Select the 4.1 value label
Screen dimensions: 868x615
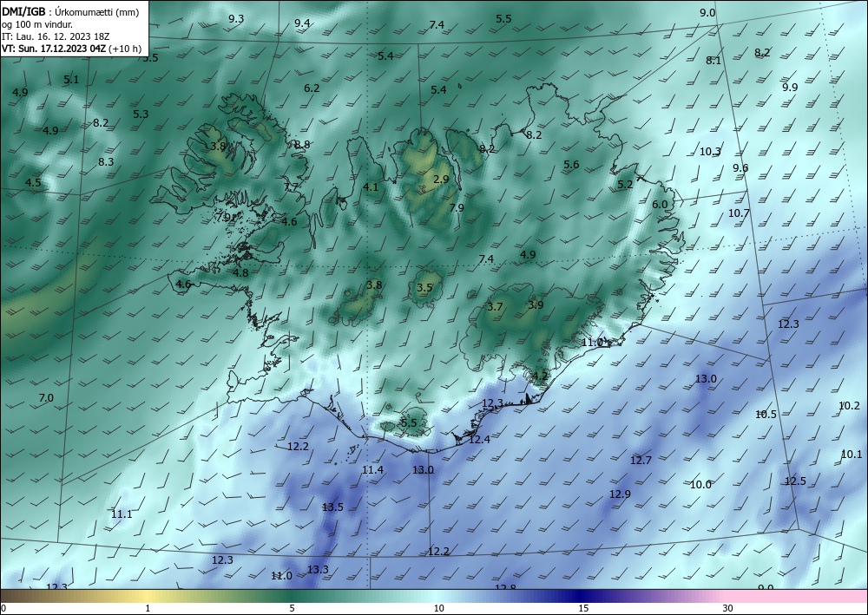[371, 187]
